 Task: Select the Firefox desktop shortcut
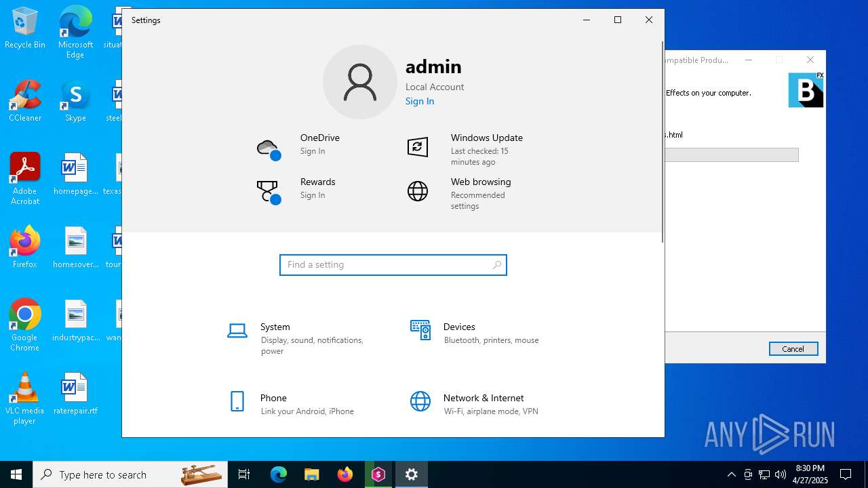pyautogui.click(x=25, y=247)
